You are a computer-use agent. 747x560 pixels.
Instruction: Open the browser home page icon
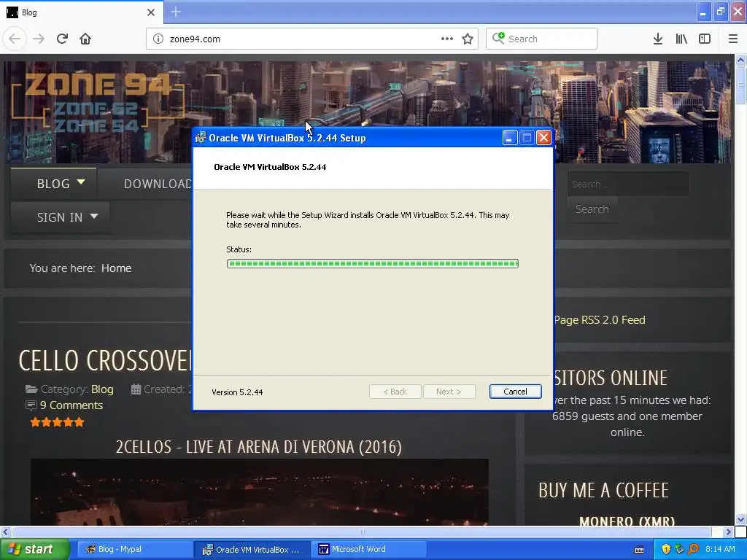coord(85,39)
